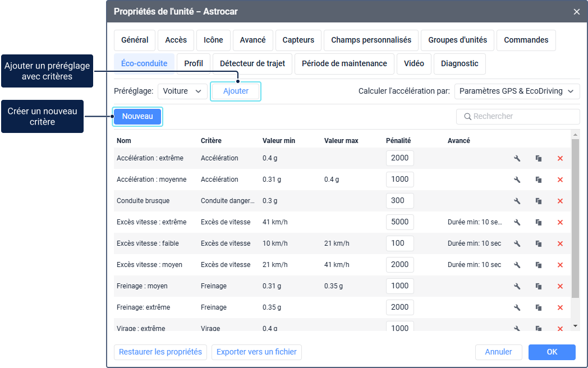Expand the Paramètres GPS & EcoDriving dropdown

click(x=517, y=91)
